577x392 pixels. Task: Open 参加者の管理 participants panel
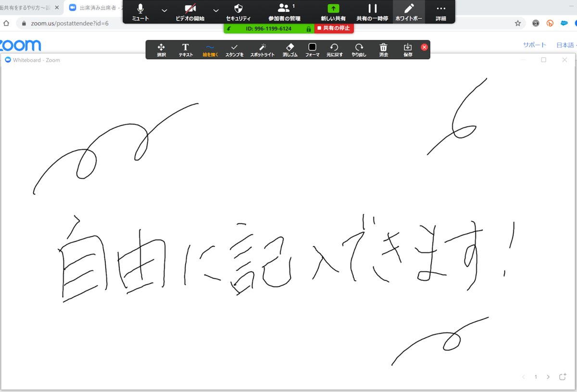[x=284, y=13]
